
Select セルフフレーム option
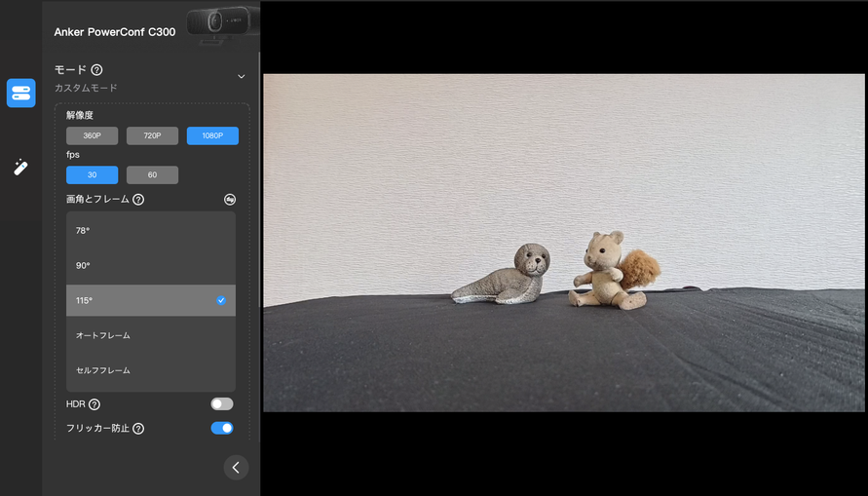coord(151,370)
